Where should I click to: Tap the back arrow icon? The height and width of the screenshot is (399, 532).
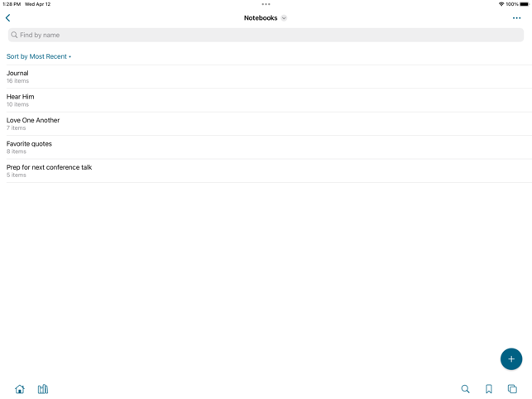(8, 17)
